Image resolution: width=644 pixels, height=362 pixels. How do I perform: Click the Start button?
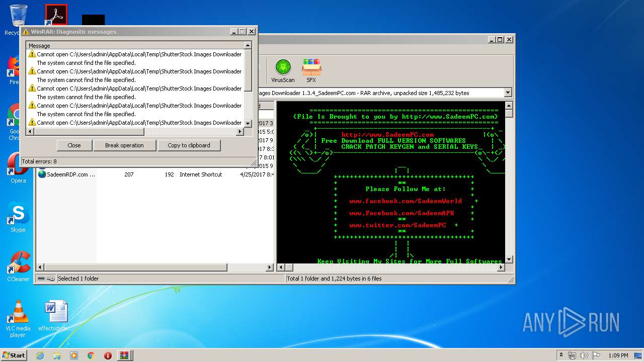(14, 355)
